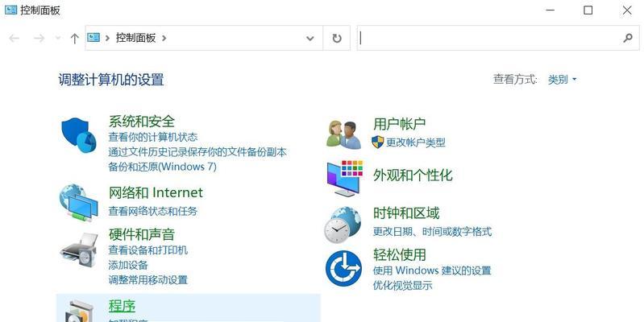
Task: Open the Clock and Region icon
Action: click(343, 225)
